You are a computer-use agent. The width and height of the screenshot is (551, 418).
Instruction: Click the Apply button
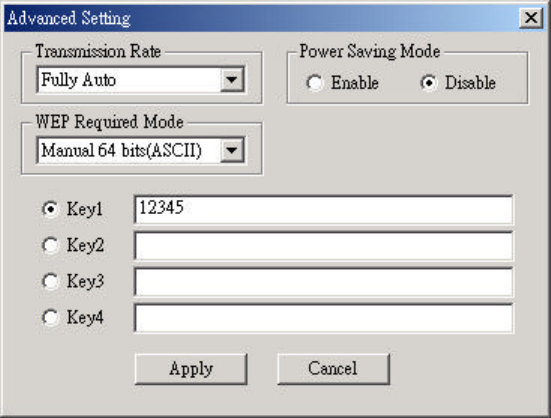[x=191, y=369]
